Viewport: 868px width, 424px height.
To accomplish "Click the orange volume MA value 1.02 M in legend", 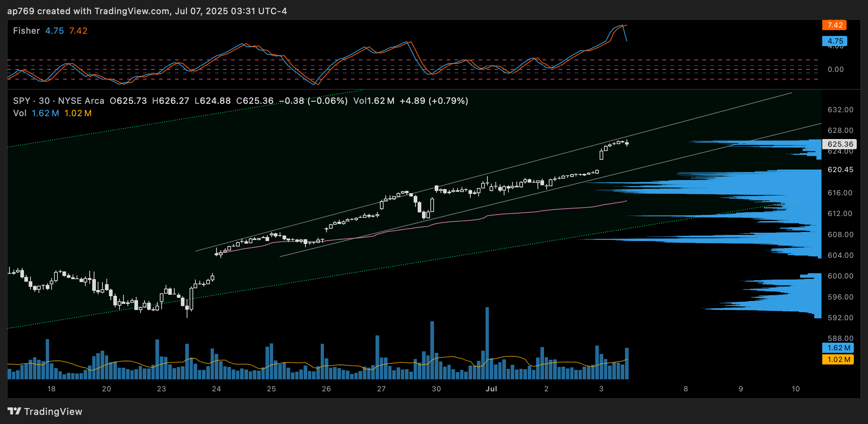I will coord(78,113).
